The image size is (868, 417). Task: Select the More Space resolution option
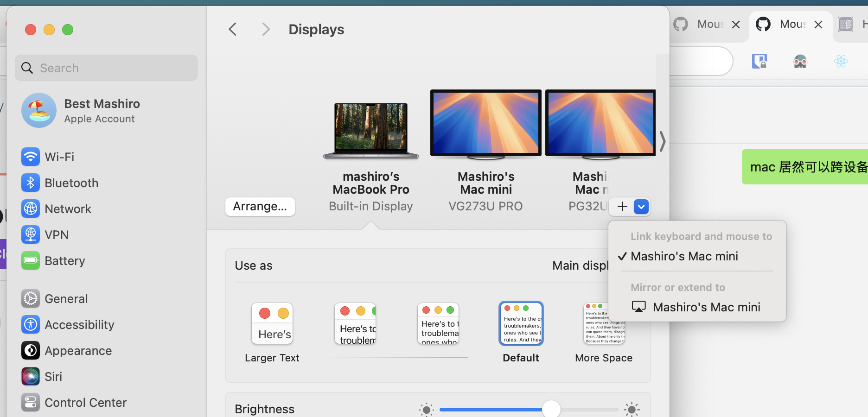604,324
